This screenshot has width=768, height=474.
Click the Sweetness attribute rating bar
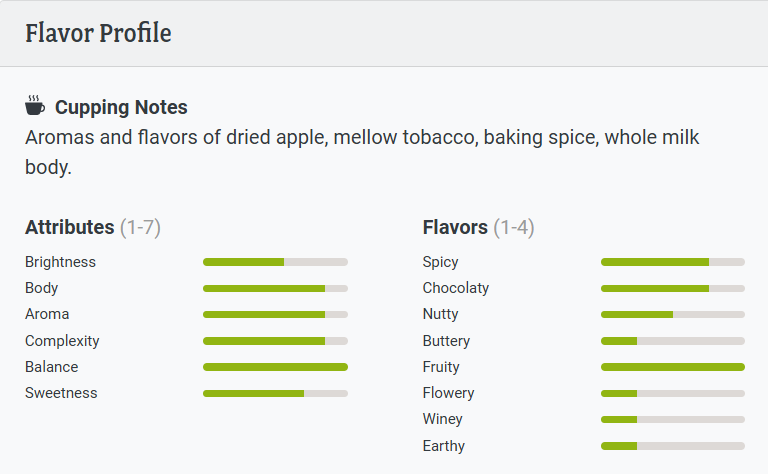[x=275, y=393]
